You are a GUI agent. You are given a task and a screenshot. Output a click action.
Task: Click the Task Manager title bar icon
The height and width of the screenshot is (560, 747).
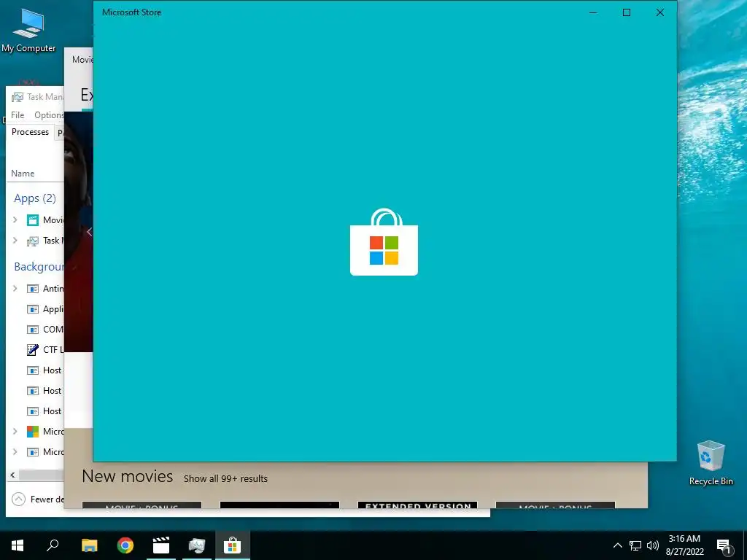click(x=18, y=97)
